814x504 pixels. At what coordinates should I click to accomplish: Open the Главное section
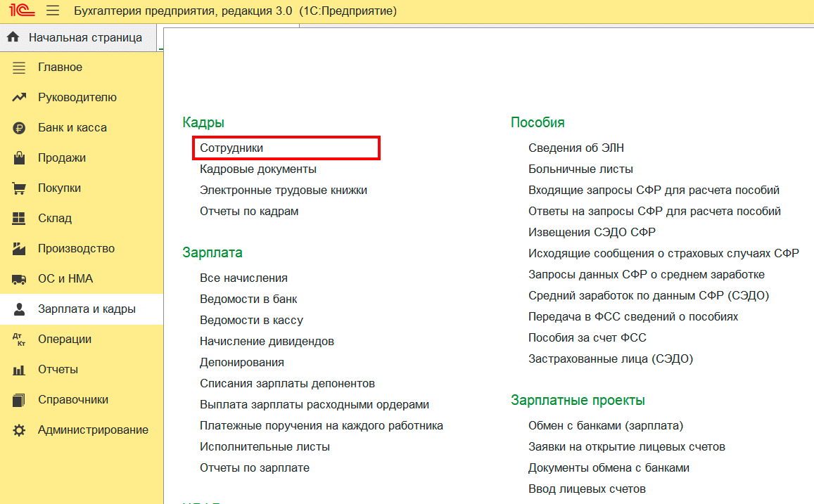click(60, 67)
